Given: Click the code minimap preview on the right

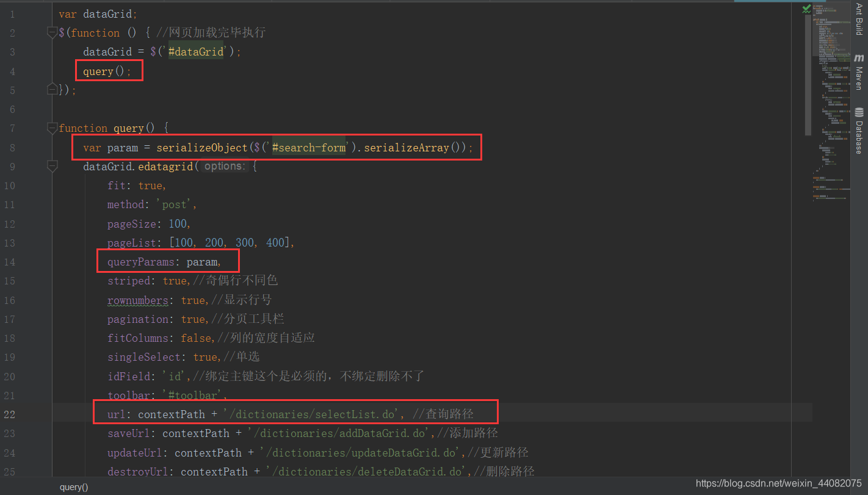Looking at the screenshot, I should point(830,104).
